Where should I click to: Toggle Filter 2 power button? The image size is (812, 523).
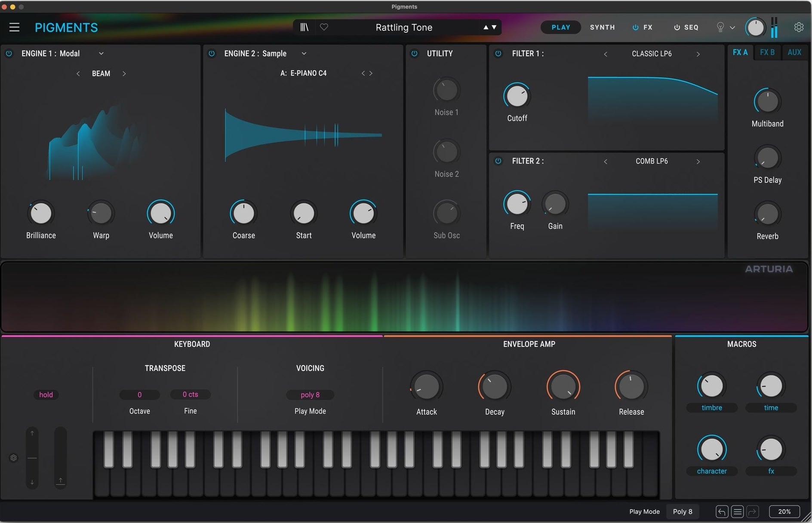(x=498, y=161)
